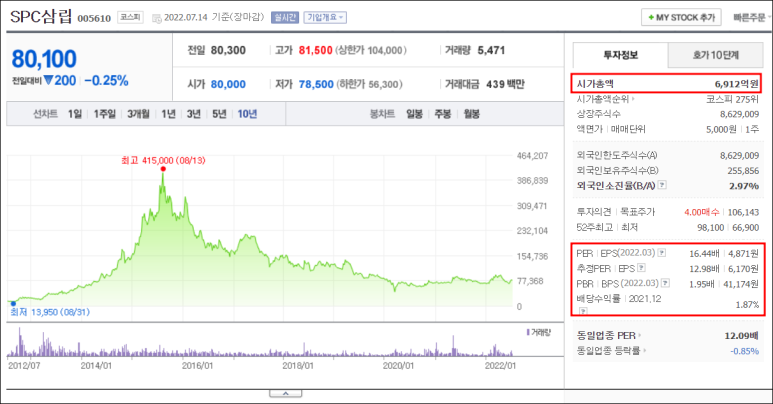Show the 일봉 candlestick chart

click(x=414, y=114)
